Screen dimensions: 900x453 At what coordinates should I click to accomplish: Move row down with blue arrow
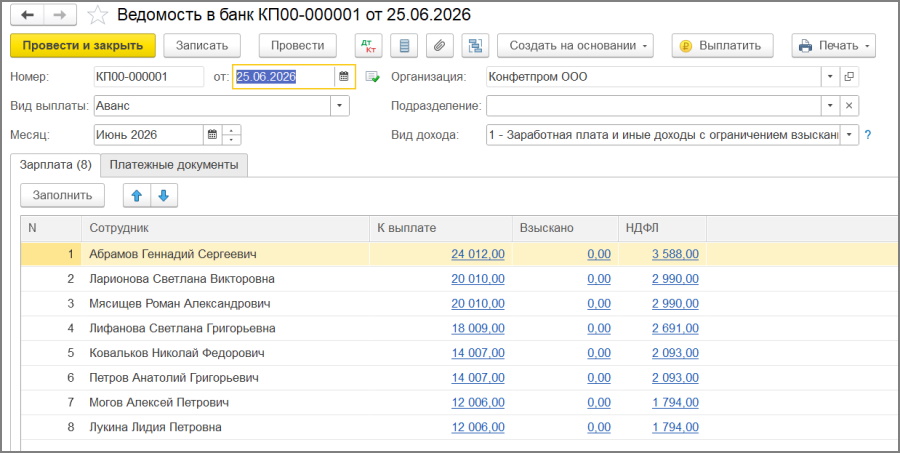coord(164,196)
